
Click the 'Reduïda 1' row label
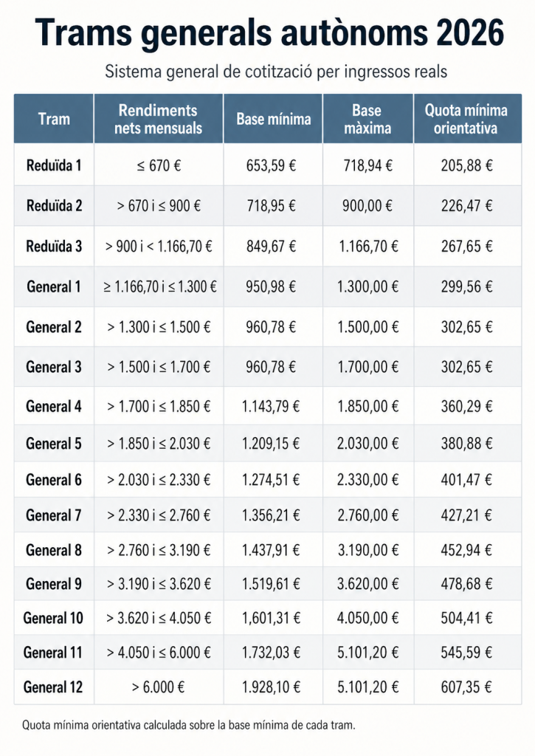click(53, 165)
